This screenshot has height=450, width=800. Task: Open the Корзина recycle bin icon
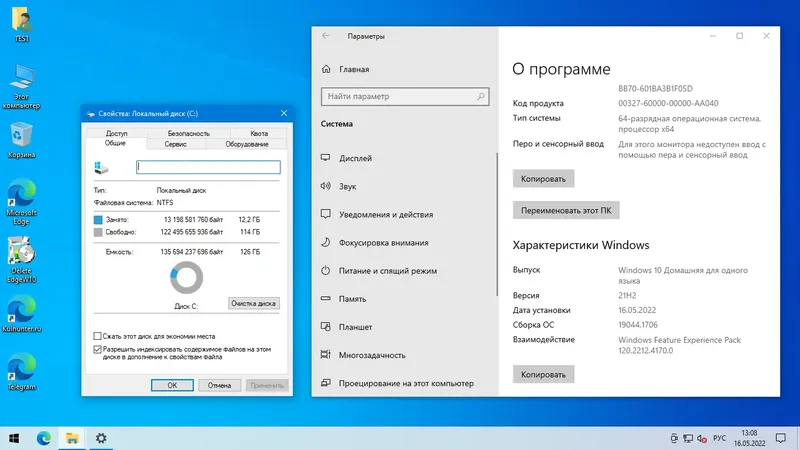(21, 140)
